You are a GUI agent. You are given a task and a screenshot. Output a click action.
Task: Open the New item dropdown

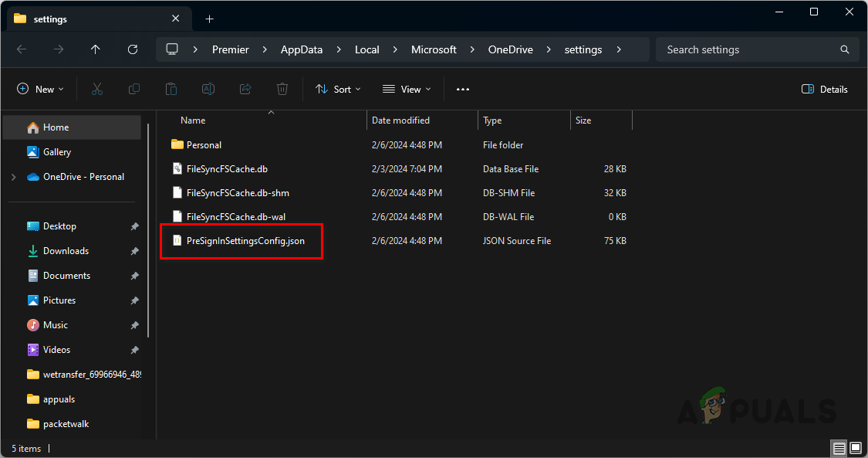pos(40,89)
